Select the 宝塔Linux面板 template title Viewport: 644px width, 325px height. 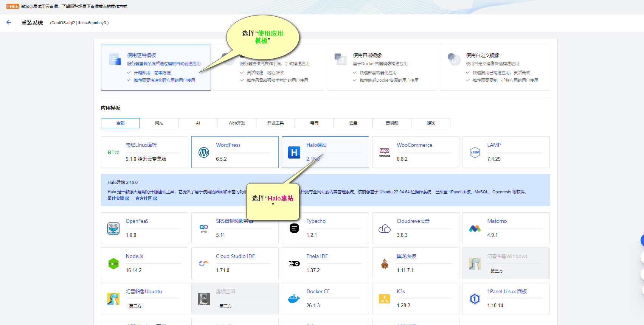point(141,145)
